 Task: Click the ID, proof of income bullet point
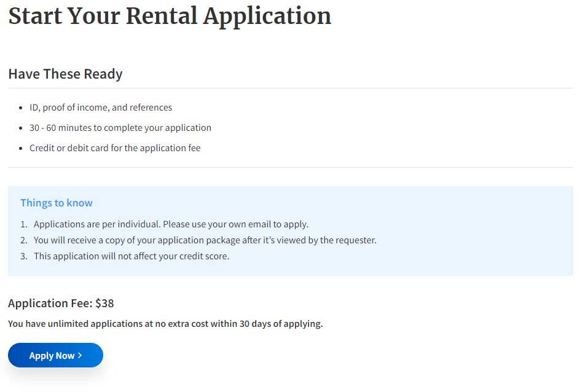coord(101,107)
